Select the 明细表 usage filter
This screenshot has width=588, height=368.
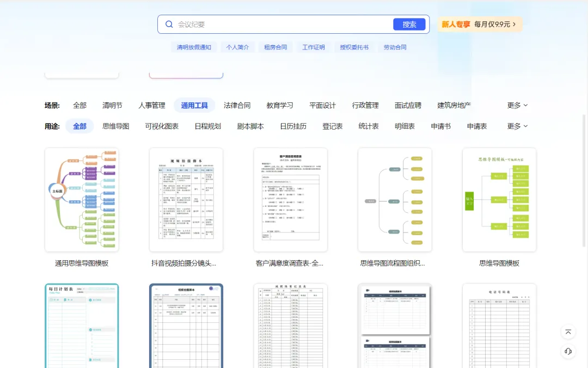(405, 126)
